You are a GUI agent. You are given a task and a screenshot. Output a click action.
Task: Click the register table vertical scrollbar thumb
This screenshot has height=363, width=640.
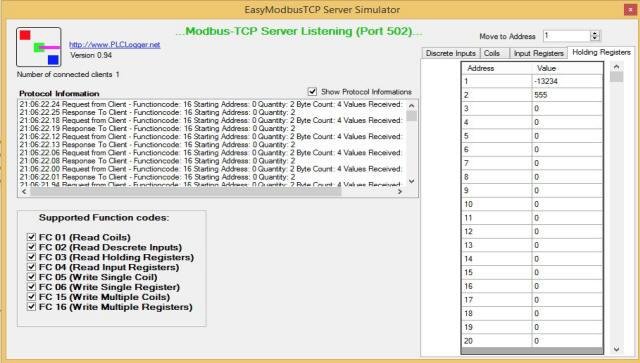(x=616, y=77)
